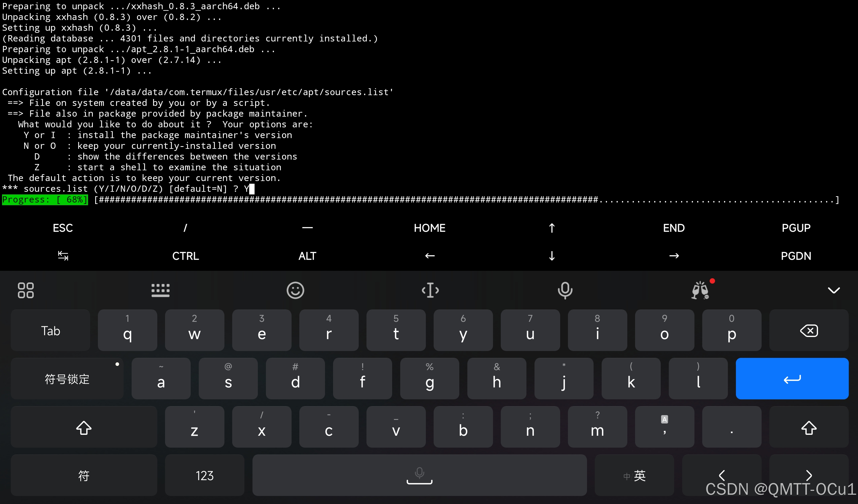Open the 符 symbols keyboard
The width and height of the screenshot is (858, 504).
click(x=84, y=475)
